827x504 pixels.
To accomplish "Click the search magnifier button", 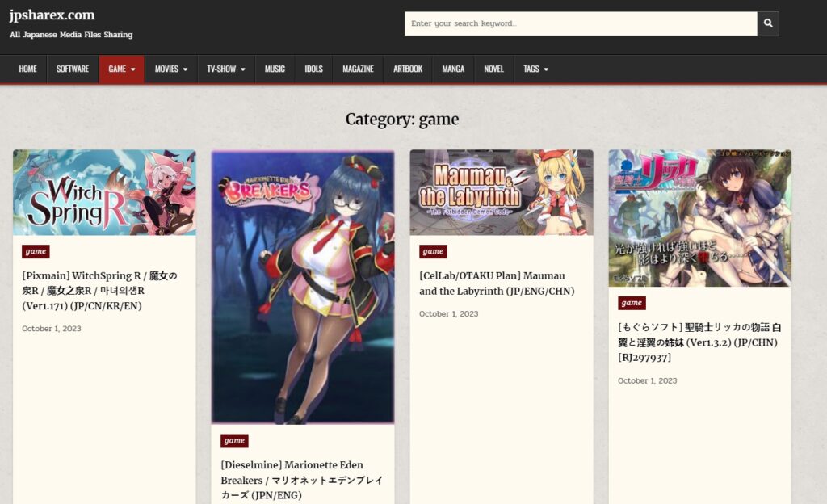I will click(768, 23).
